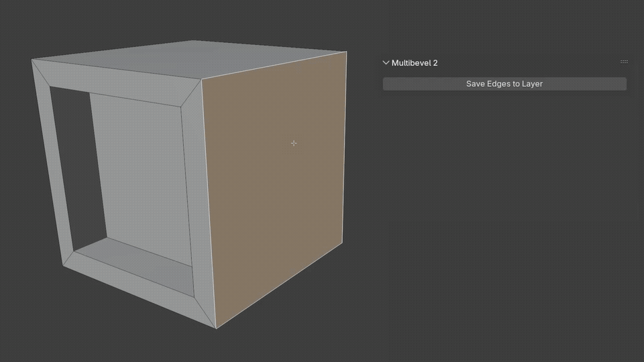Click Save Edges to Layer button
The width and height of the screenshot is (644, 362).
pos(504,84)
